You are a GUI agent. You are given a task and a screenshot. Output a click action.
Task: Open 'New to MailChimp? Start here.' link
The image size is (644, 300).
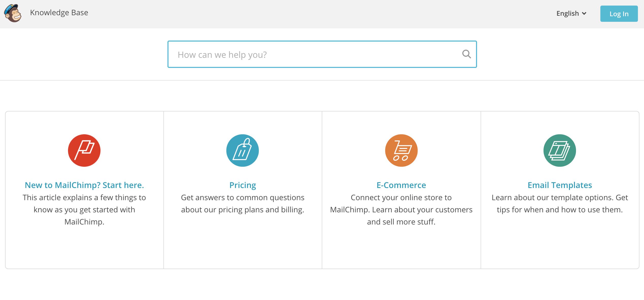84,185
